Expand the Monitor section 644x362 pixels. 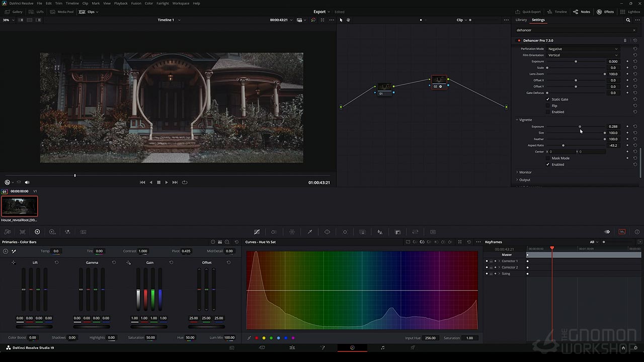525,172
